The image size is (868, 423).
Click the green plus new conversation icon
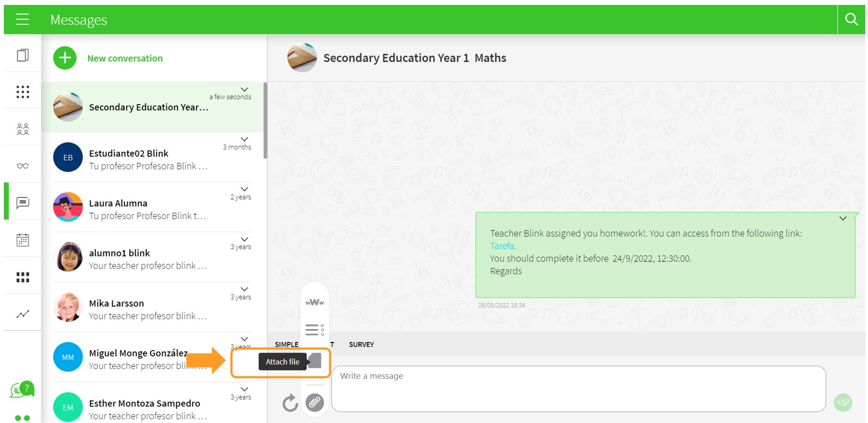click(65, 58)
